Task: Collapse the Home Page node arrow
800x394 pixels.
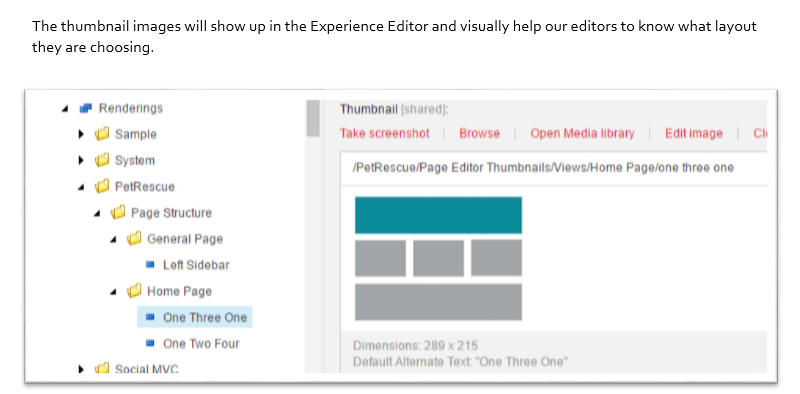Action: [x=113, y=292]
